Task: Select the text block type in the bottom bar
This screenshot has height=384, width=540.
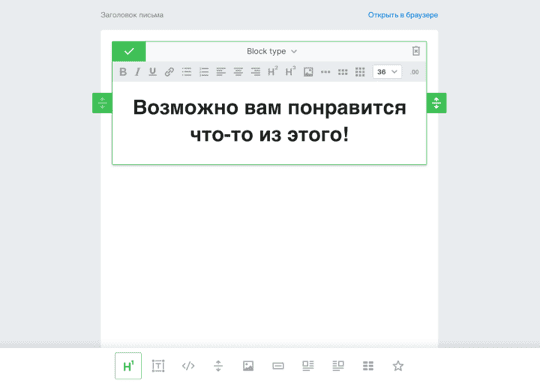Action: (158, 366)
